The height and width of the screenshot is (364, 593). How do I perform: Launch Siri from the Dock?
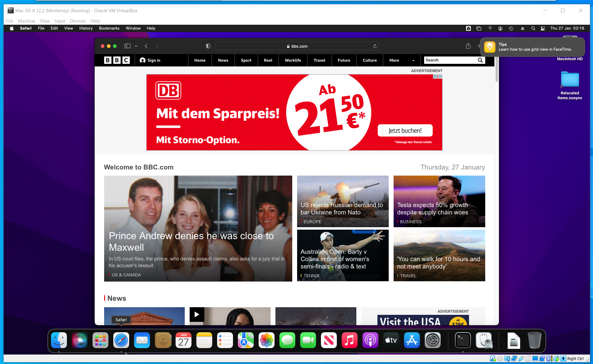click(x=80, y=340)
